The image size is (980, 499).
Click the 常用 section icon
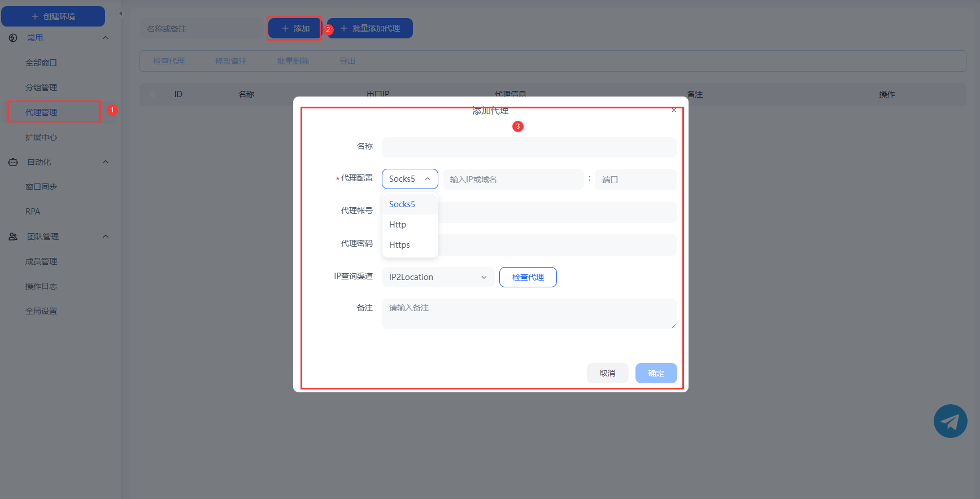[13, 38]
